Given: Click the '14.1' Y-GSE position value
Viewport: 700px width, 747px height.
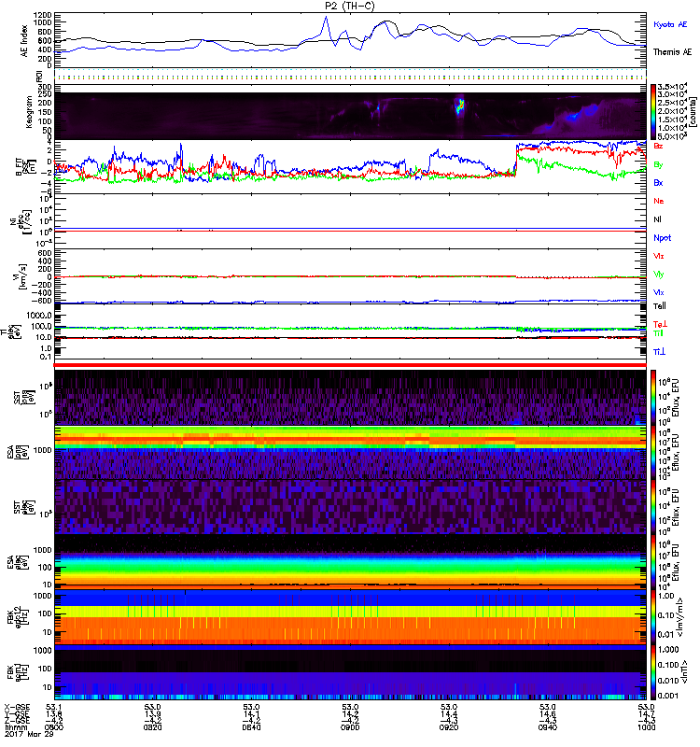Looking at the screenshot, I should click(251, 713).
